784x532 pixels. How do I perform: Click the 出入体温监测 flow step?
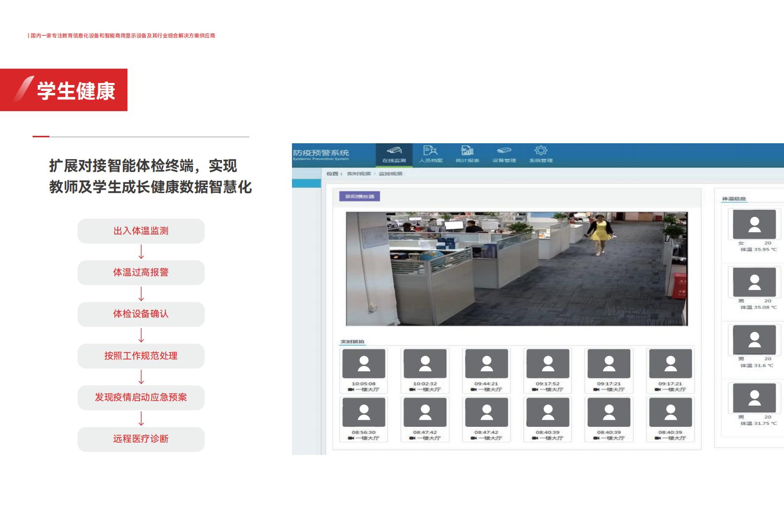(x=141, y=231)
